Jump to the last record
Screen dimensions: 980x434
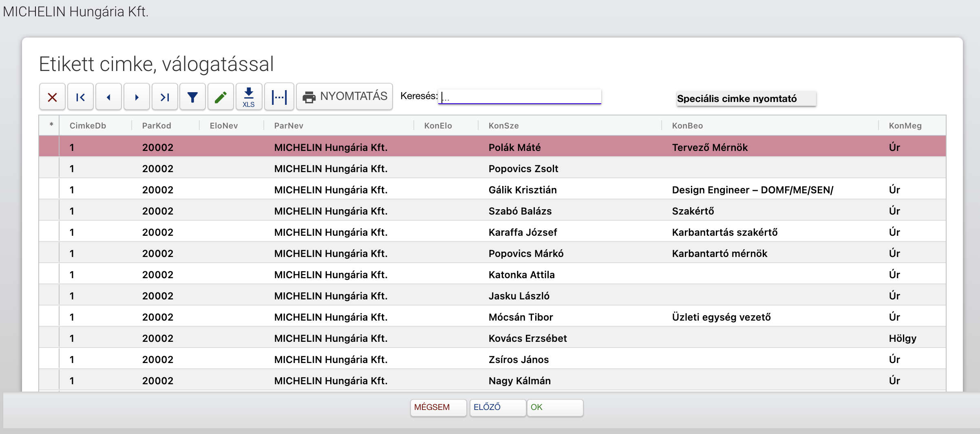pyautogui.click(x=165, y=97)
